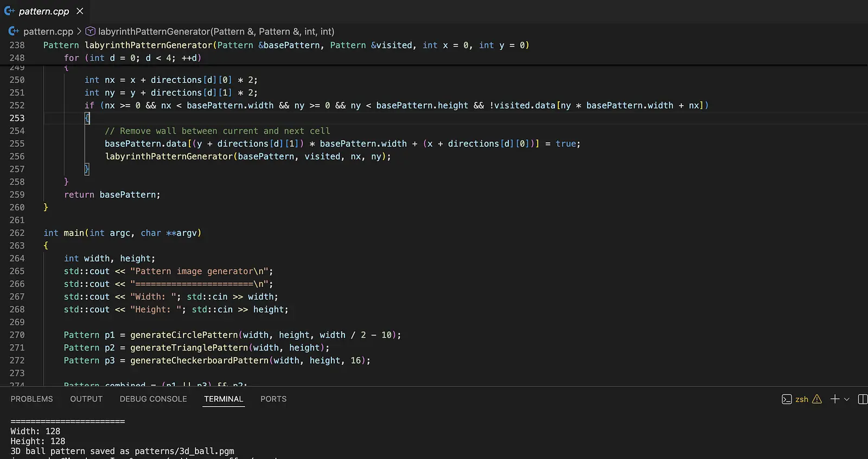
Task: Click the C++ file icon in the tab
Action: (9, 11)
